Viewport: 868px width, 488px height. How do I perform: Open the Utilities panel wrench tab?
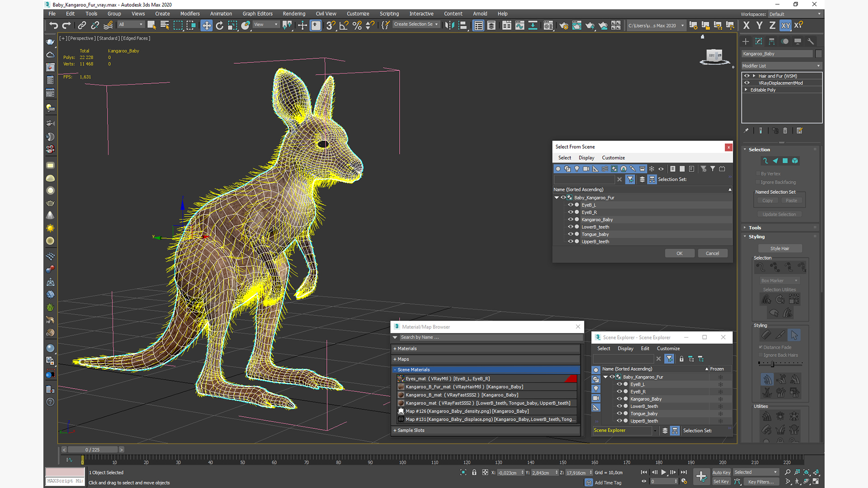tap(811, 41)
